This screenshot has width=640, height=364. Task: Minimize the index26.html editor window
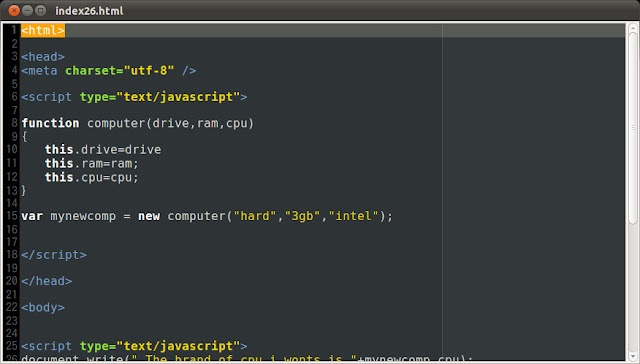coord(27,11)
